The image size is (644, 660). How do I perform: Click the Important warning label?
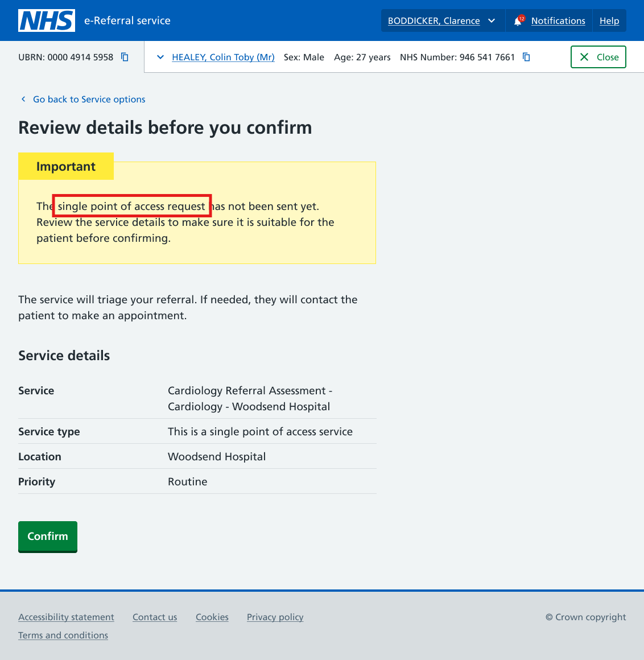tap(66, 166)
